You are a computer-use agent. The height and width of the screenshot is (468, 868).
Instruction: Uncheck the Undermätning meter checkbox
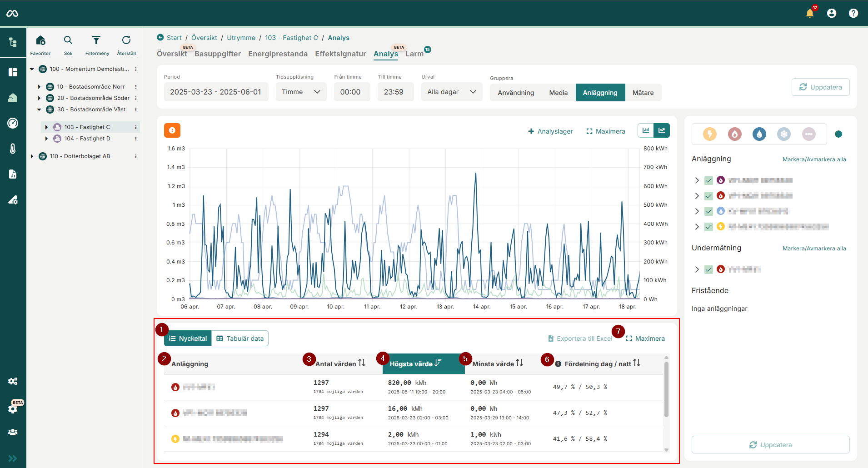point(708,269)
